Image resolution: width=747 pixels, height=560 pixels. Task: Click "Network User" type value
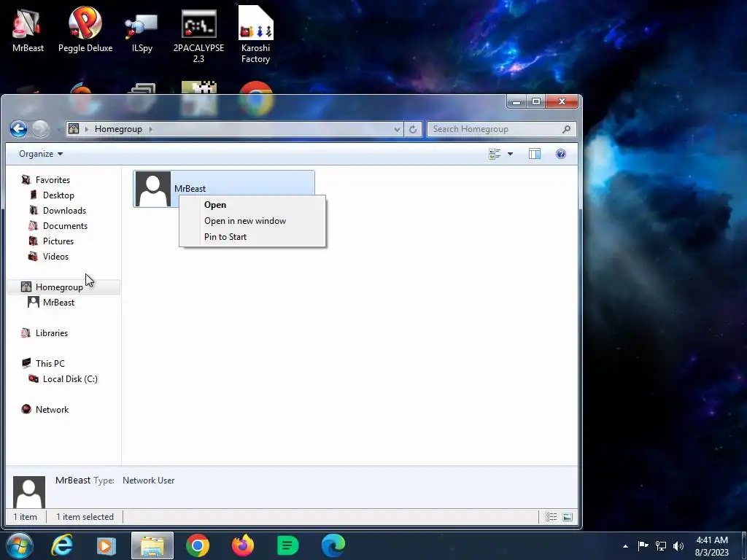(149, 481)
